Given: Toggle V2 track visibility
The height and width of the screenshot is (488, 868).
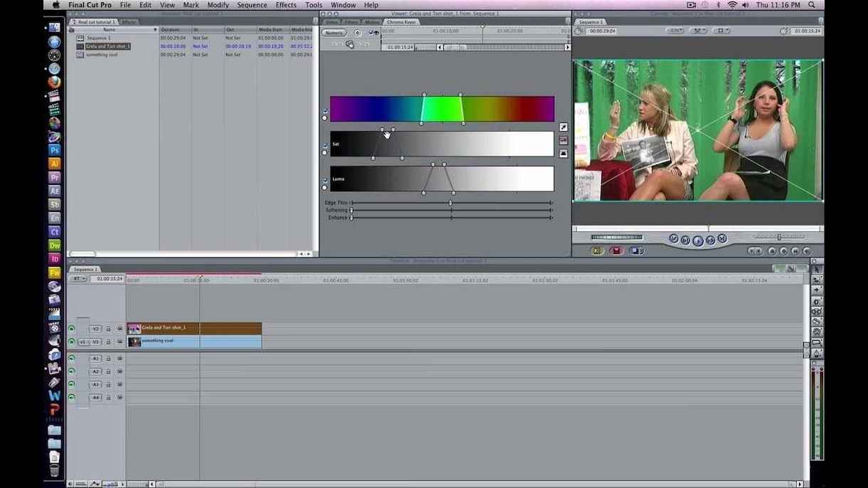Looking at the screenshot, I should [71, 329].
